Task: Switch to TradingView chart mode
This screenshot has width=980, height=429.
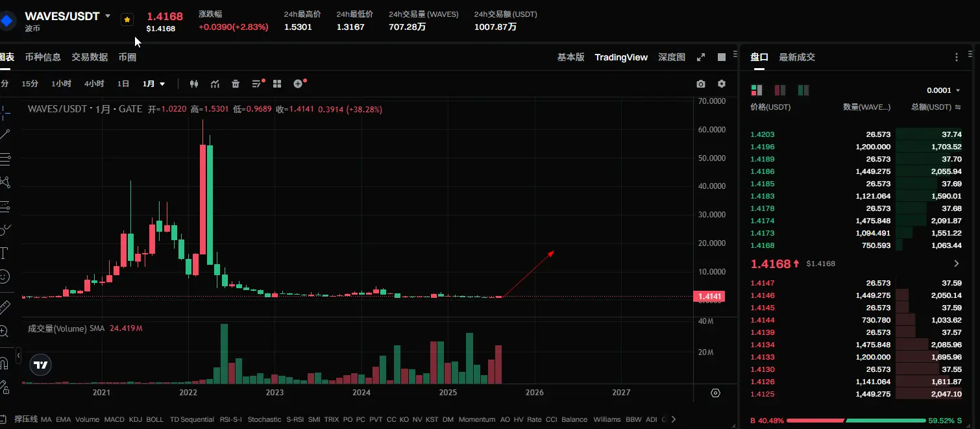Action: click(x=621, y=57)
